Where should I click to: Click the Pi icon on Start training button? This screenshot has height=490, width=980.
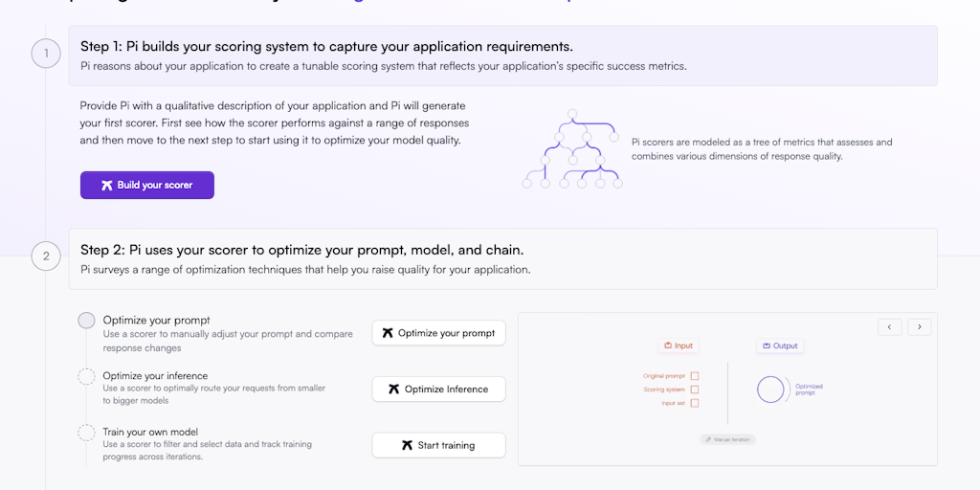(408, 445)
